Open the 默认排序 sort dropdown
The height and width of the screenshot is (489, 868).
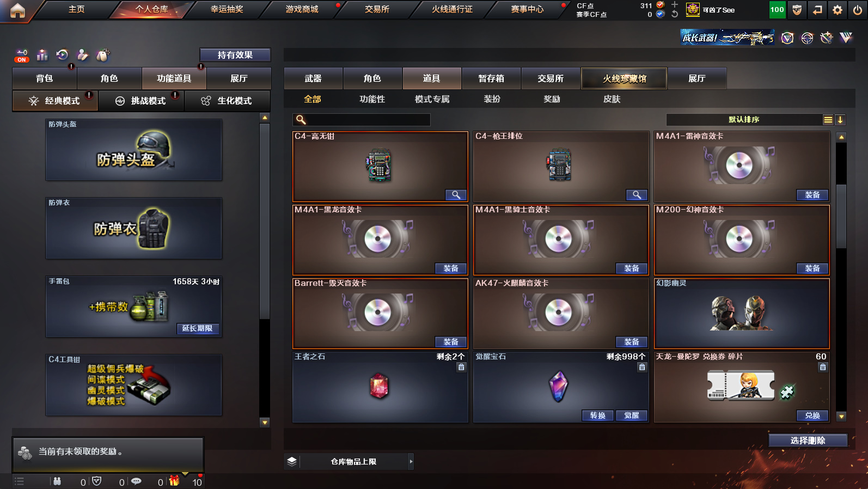[744, 120]
